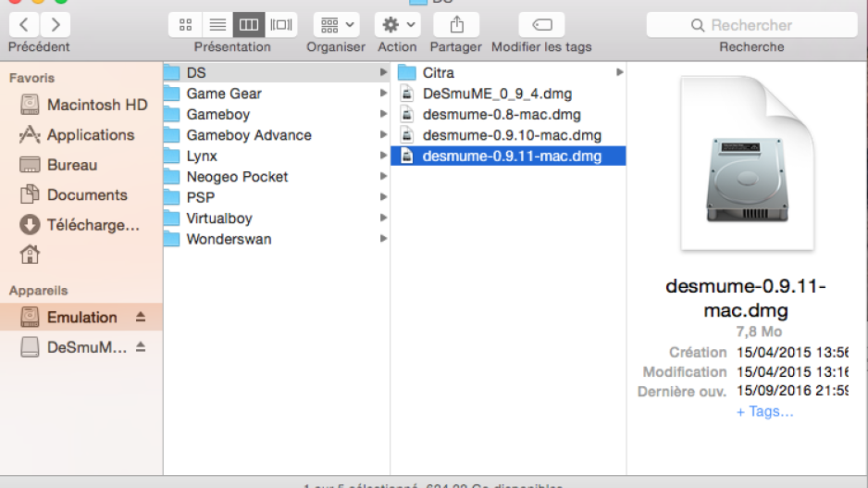Switch to list view presentation
The width and height of the screenshot is (868, 488).
[x=217, y=25]
